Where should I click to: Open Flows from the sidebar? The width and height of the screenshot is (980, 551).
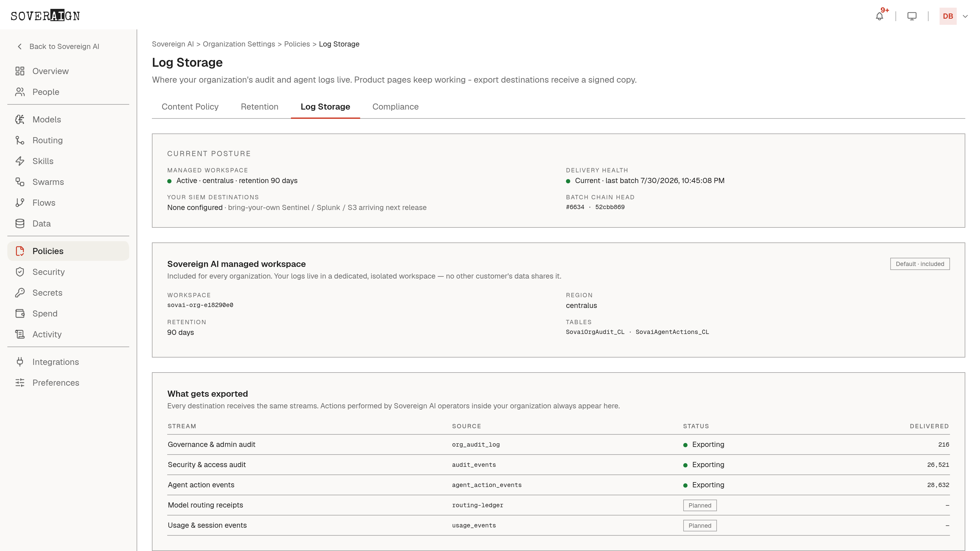(x=68, y=203)
